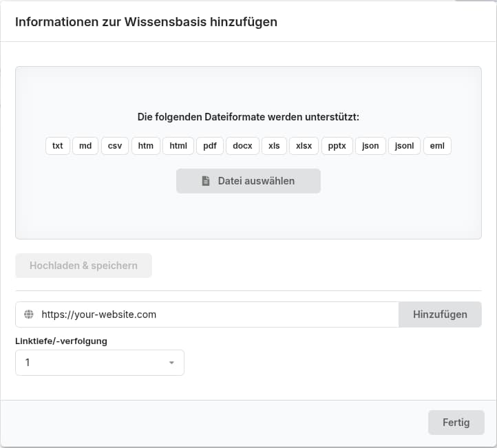Click the eml format tag
497x448 pixels.
coord(437,146)
